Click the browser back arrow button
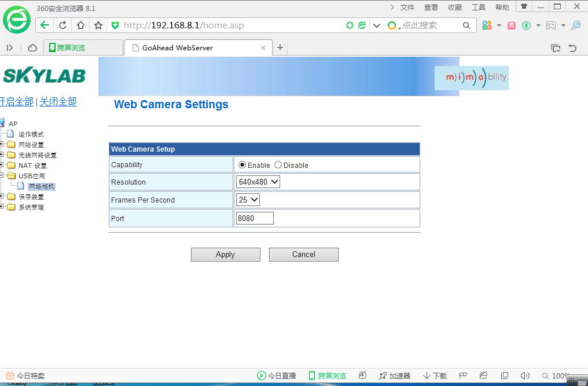The image size is (588, 386). (45, 25)
